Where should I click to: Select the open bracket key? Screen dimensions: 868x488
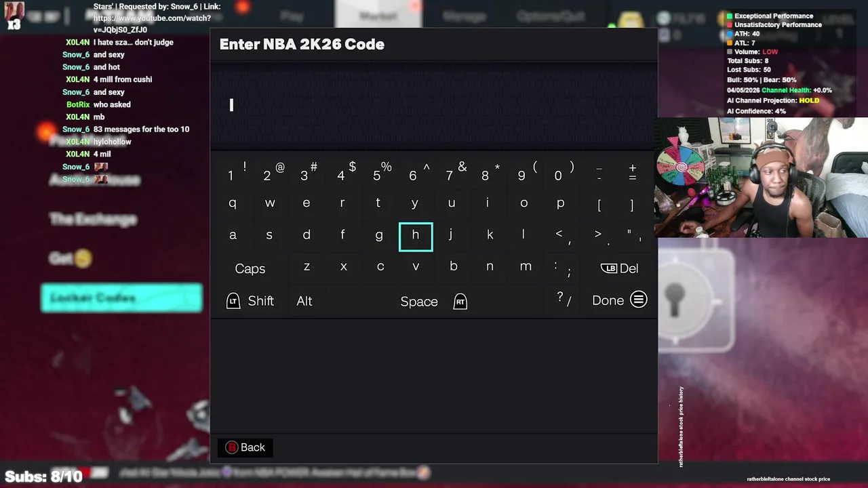tap(599, 205)
